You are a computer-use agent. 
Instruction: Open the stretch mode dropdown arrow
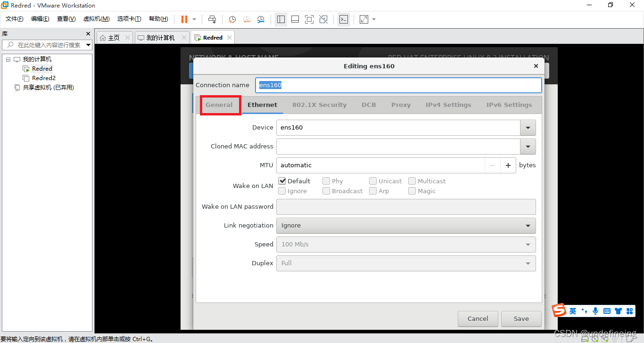(374, 19)
